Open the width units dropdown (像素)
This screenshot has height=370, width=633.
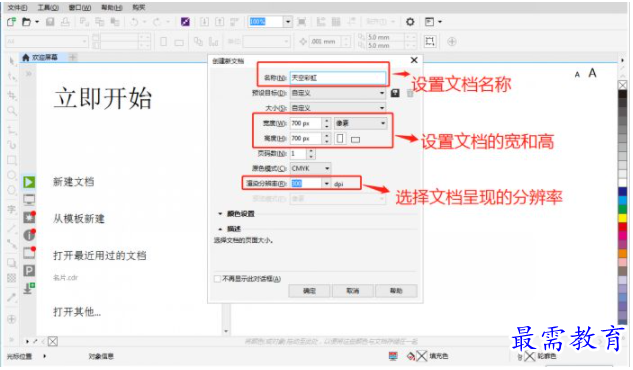[361, 123]
